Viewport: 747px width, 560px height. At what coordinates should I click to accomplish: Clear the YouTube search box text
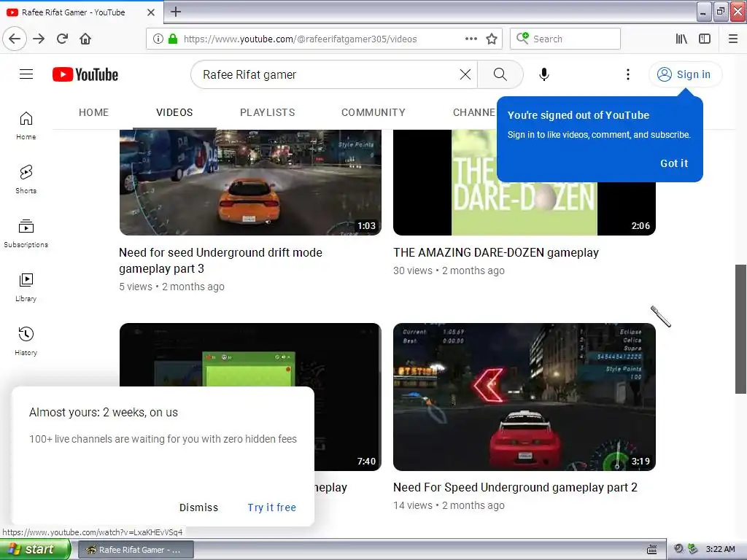tap(465, 74)
